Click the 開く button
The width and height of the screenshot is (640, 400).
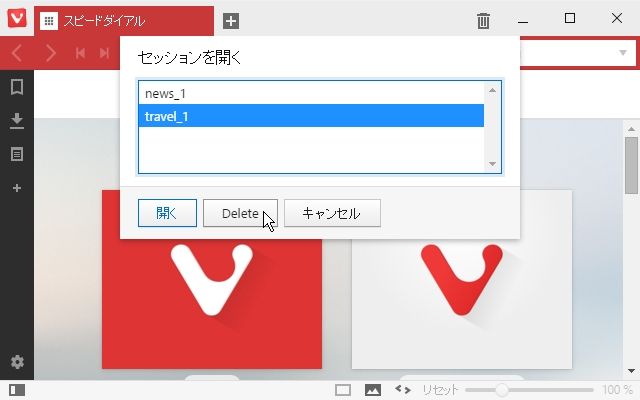tap(167, 213)
